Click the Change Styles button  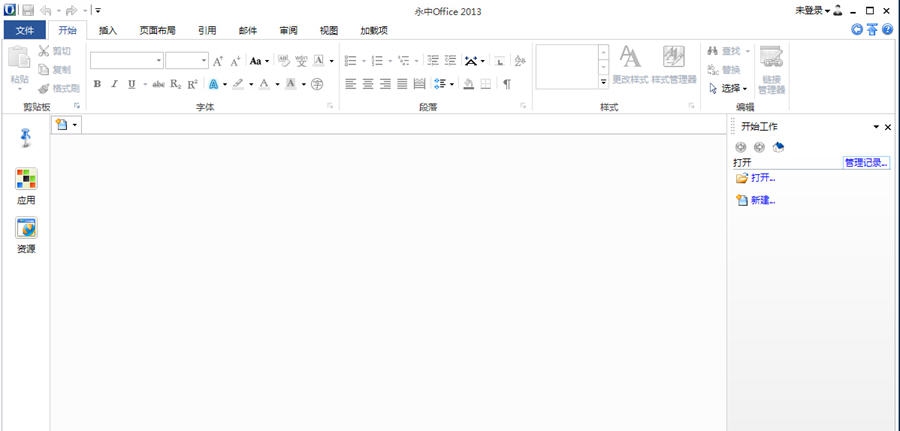[x=630, y=65]
